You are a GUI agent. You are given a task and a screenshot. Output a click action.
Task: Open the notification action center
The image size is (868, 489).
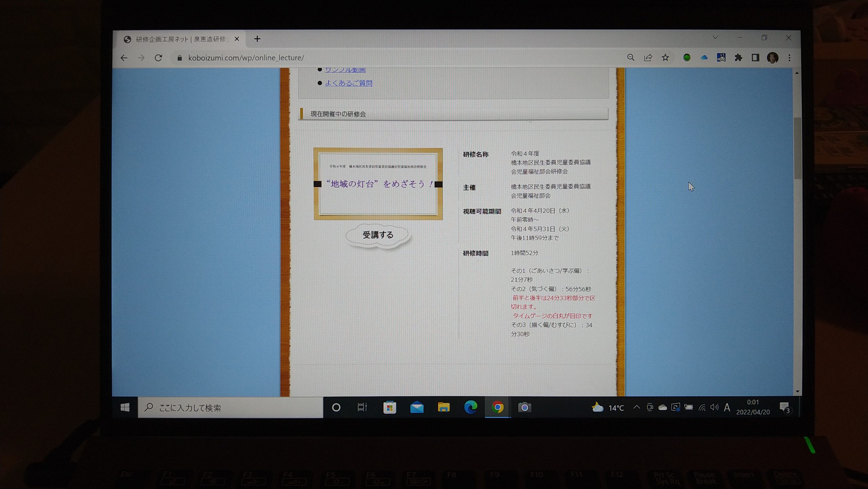tap(785, 408)
